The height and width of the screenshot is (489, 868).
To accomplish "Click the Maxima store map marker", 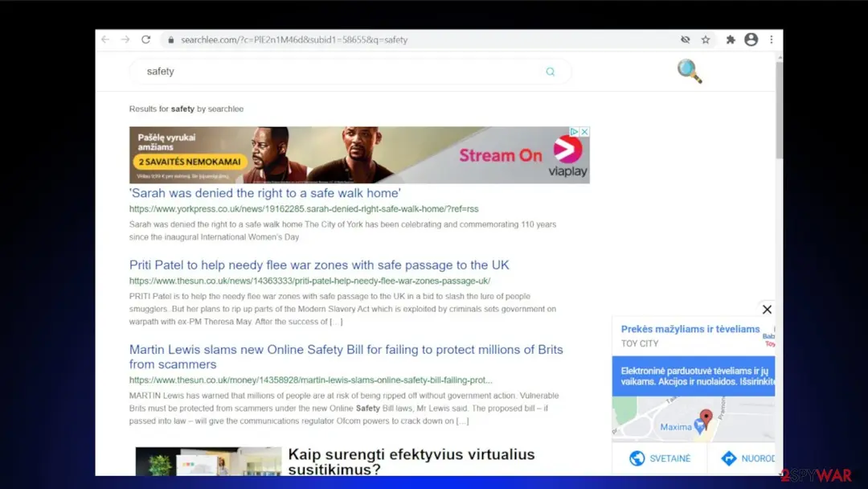I will coord(700,425).
